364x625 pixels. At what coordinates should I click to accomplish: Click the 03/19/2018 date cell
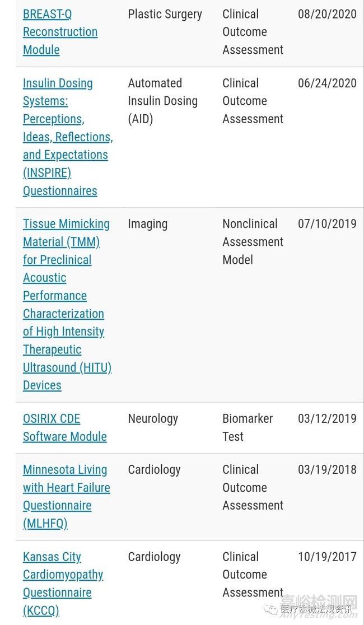(327, 470)
